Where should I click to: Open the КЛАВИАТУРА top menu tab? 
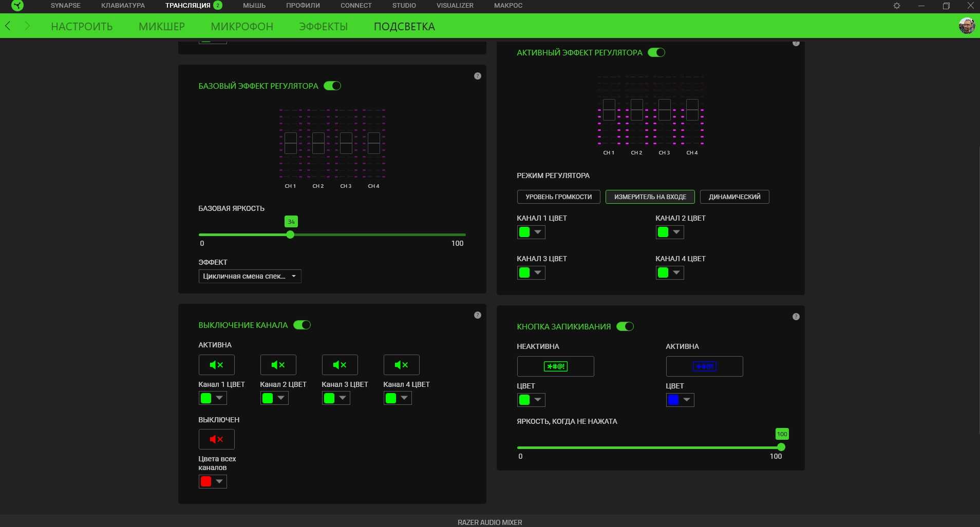click(123, 6)
